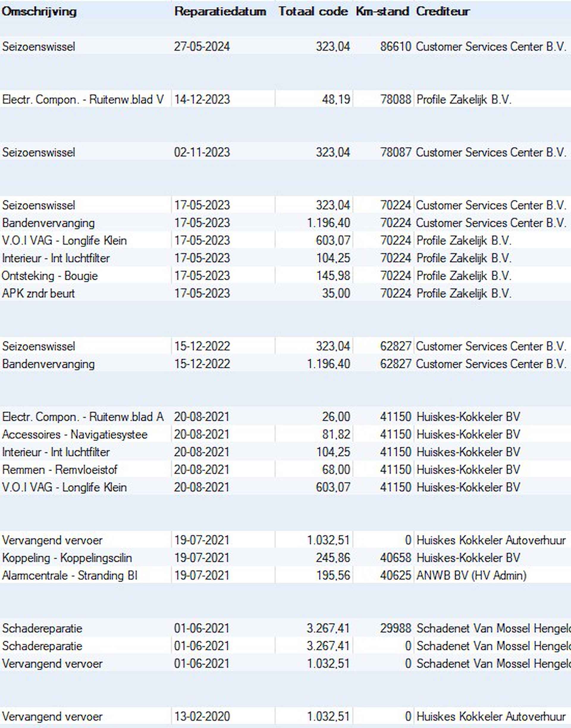The height and width of the screenshot is (728, 571).
Task: Click the km-stand value 78087
Action: click(396, 152)
